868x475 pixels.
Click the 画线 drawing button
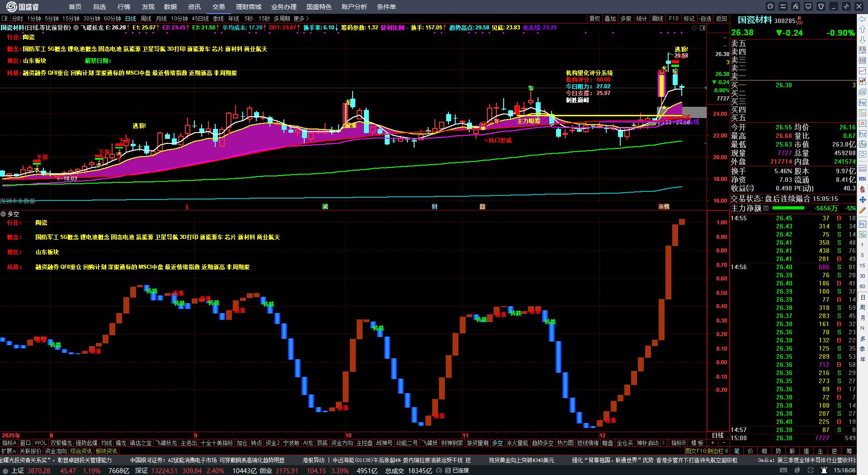658,19
